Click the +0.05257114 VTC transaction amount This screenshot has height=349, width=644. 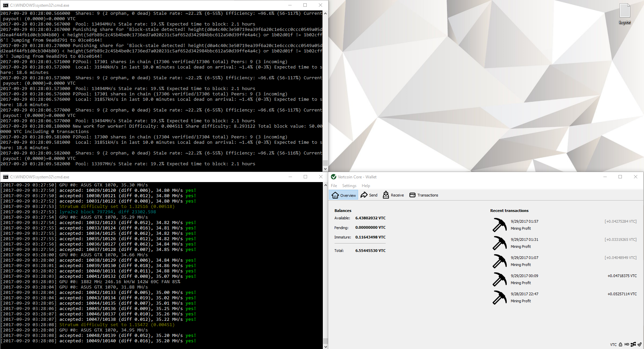tap(622, 294)
